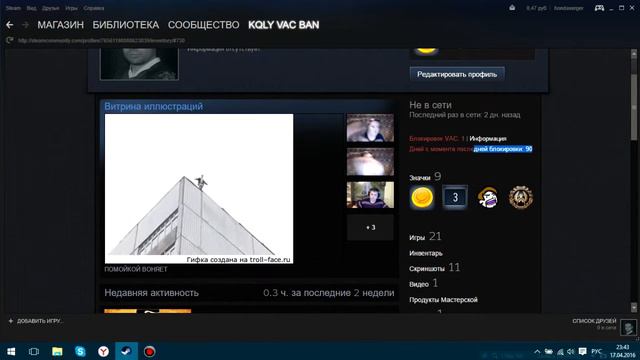Open the main rooftop showcase illustration
Image resolution: width=640 pixels, height=360 pixels.
(199, 189)
